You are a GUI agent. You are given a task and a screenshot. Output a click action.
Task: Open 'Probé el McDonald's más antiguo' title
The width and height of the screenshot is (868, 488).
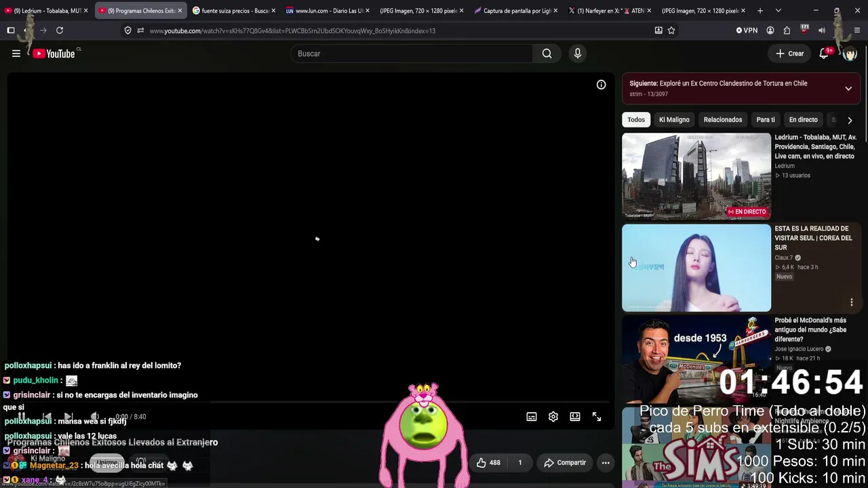811,329
